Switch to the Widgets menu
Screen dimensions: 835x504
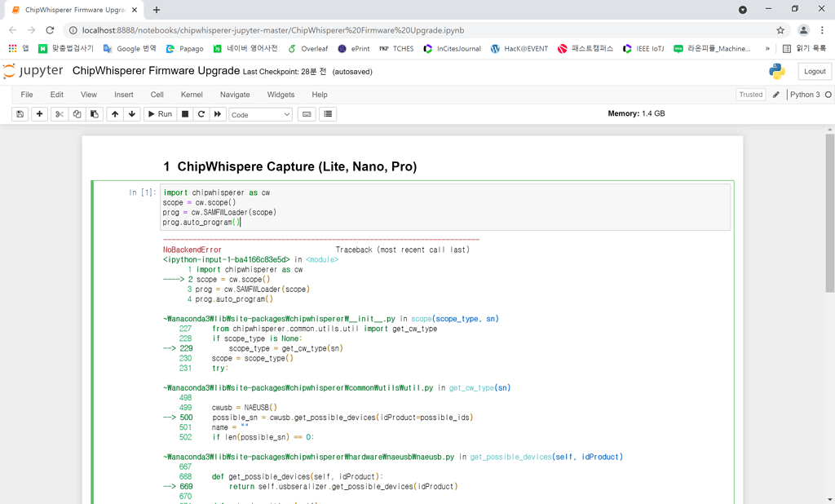281,95
